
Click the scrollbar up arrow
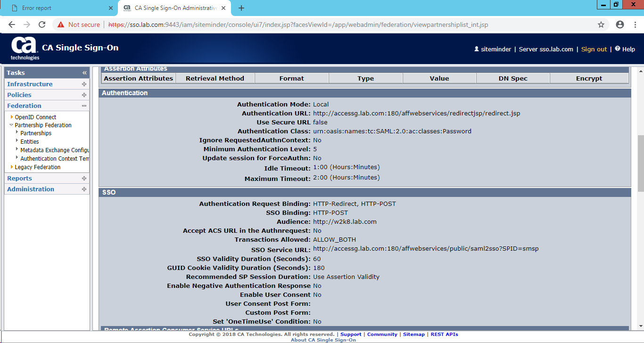[640, 71]
